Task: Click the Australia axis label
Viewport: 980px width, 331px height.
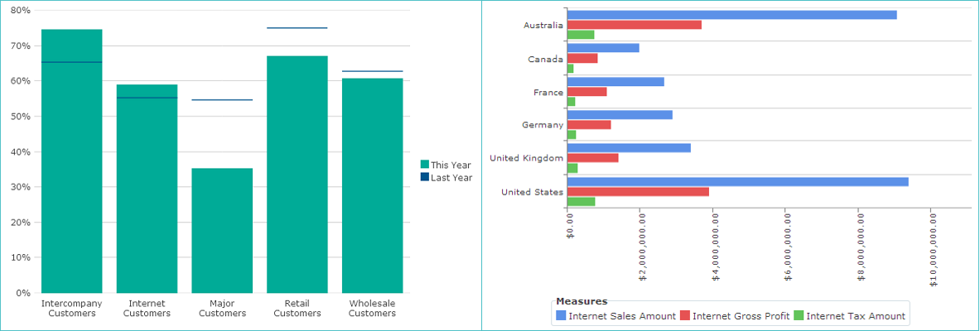Action: (543, 26)
